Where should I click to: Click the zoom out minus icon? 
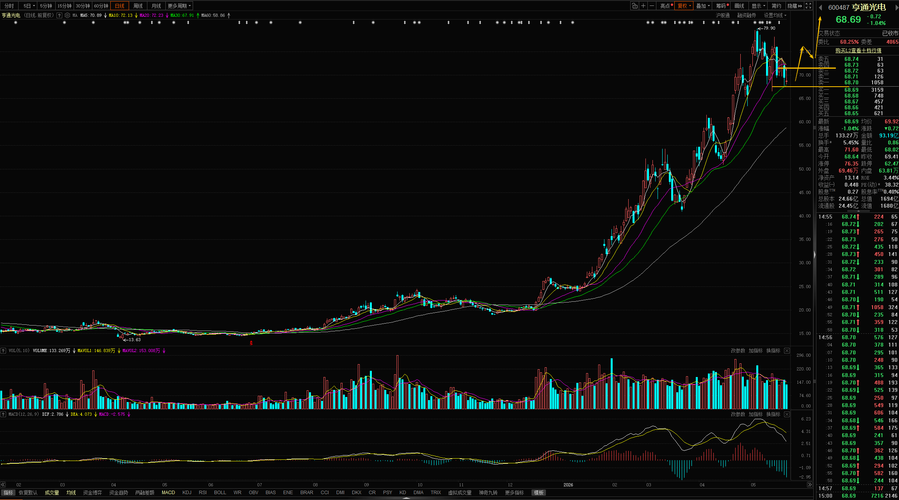tap(652, 6)
